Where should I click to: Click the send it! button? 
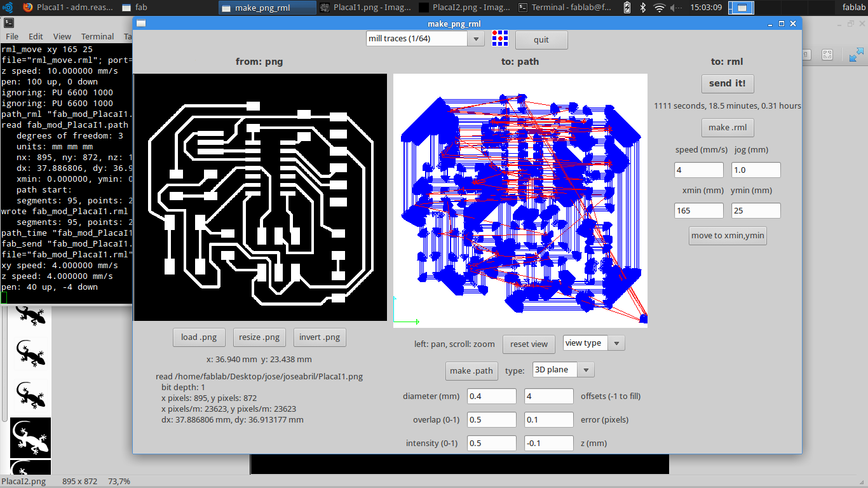727,83
